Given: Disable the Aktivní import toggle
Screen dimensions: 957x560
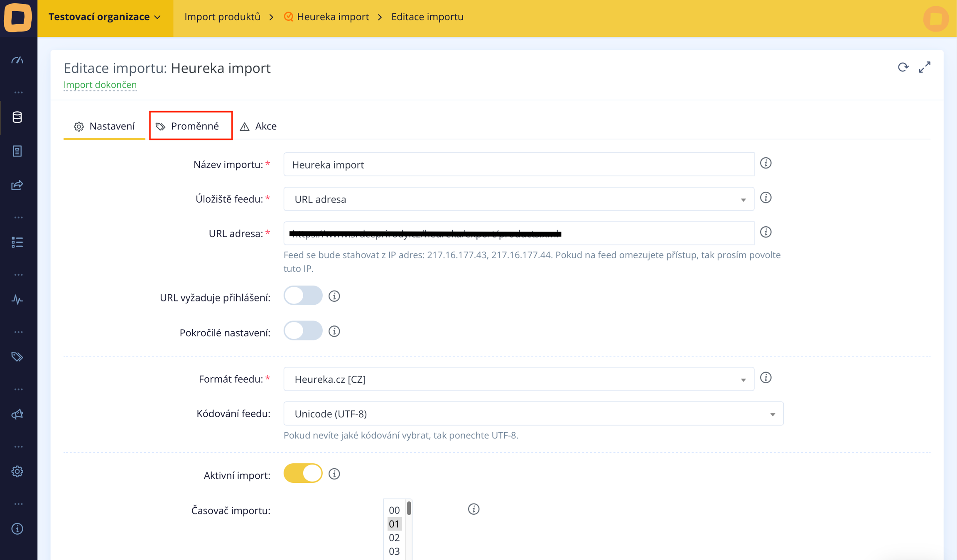Looking at the screenshot, I should point(303,474).
